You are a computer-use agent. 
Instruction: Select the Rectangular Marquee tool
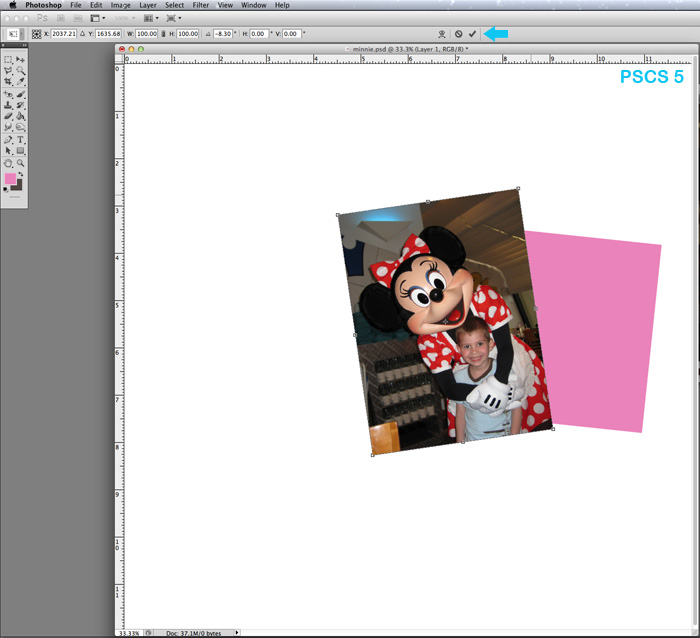(x=8, y=59)
